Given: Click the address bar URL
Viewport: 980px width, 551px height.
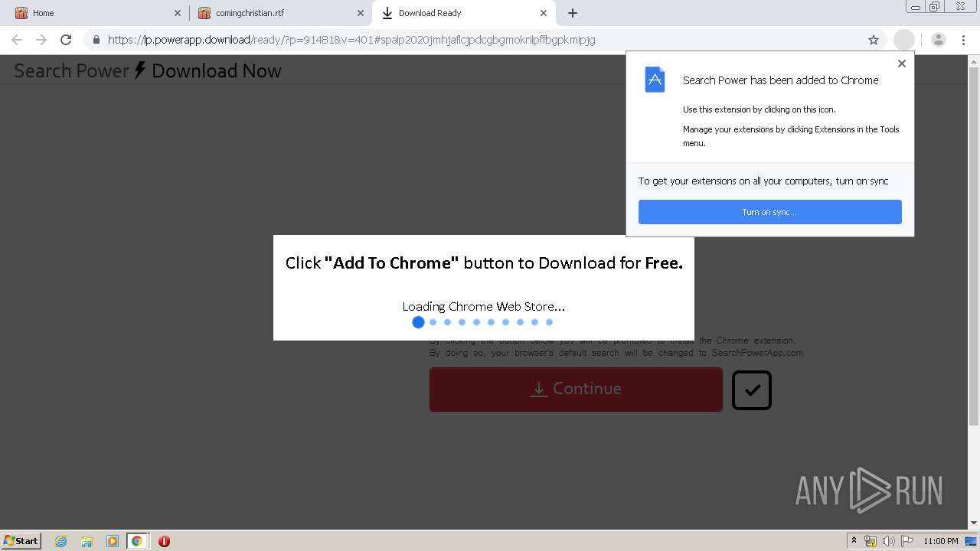Looking at the screenshot, I should tap(351, 40).
